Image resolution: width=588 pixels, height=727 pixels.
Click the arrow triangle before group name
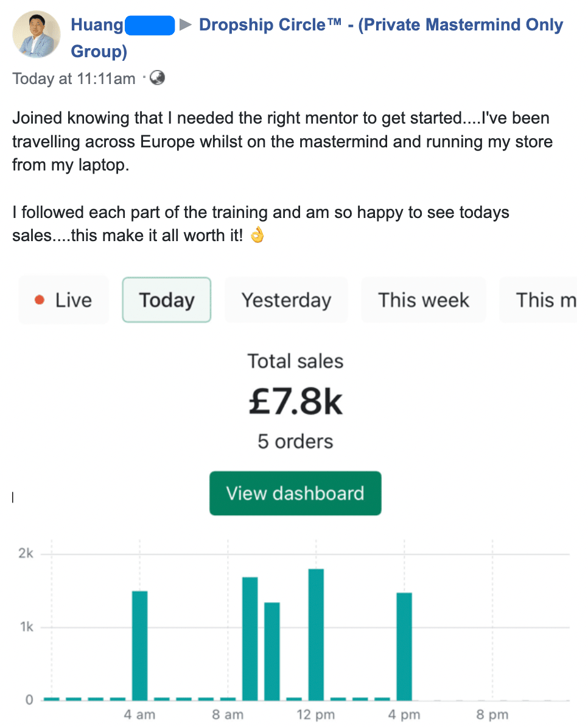click(186, 26)
